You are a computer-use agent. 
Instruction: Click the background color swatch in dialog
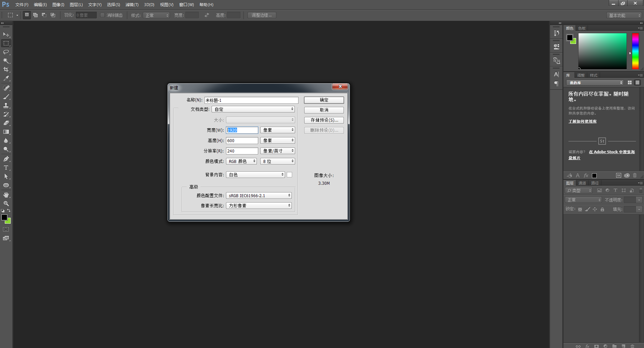click(x=289, y=175)
